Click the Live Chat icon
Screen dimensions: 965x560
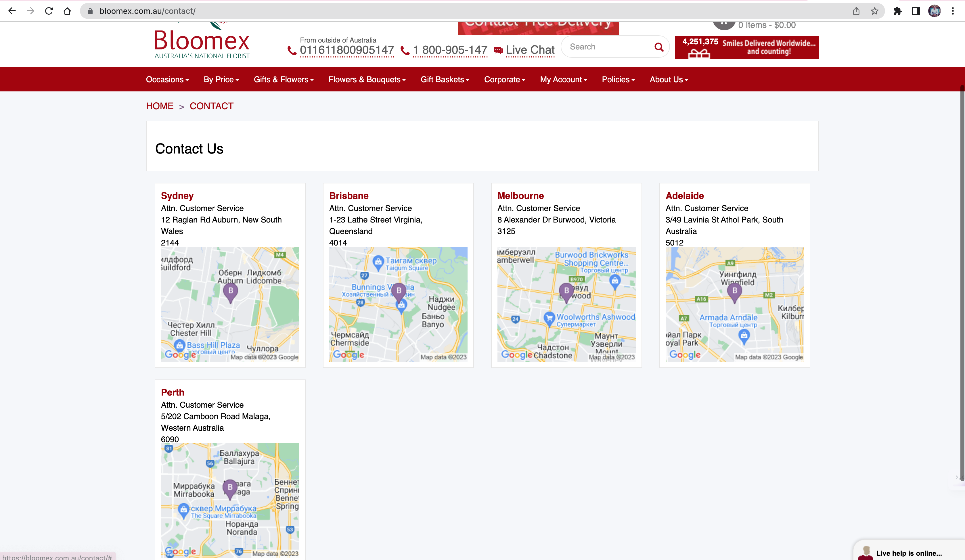click(x=498, y=50)
